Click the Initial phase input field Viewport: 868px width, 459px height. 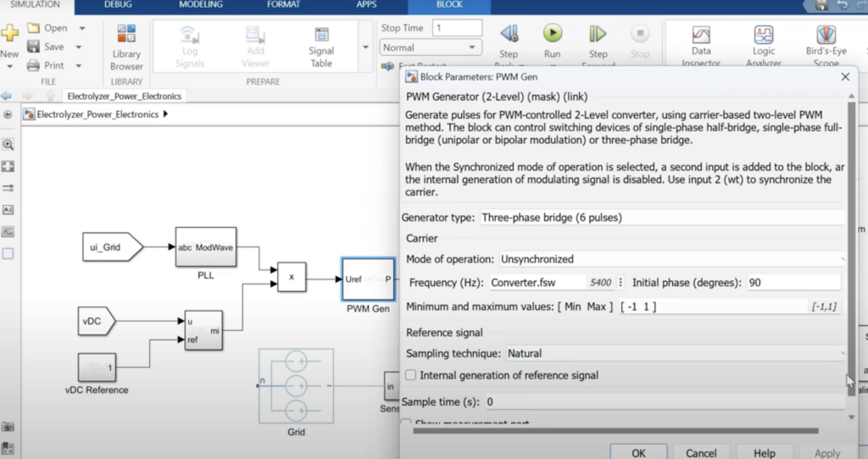tap(793, 283)
